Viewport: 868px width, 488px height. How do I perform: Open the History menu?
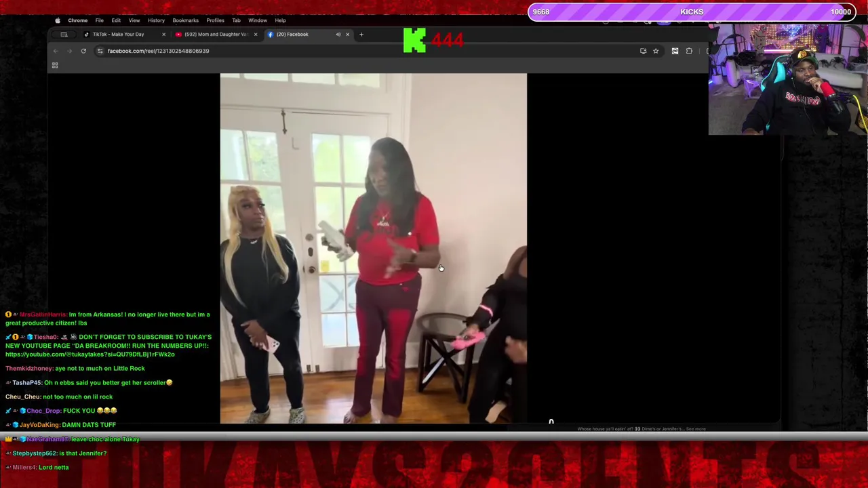pos(156,20)
